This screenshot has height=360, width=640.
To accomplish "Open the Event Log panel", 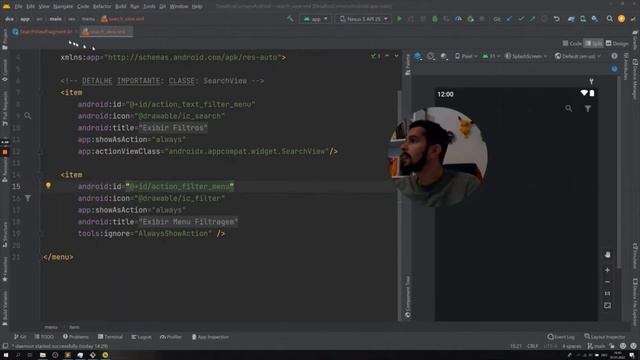I will 561,337.
